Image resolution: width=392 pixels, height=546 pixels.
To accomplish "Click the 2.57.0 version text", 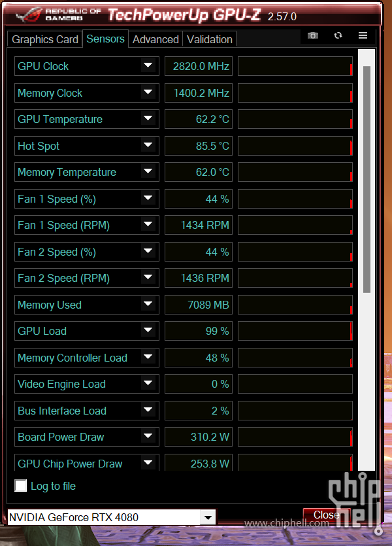I will 282,16.
